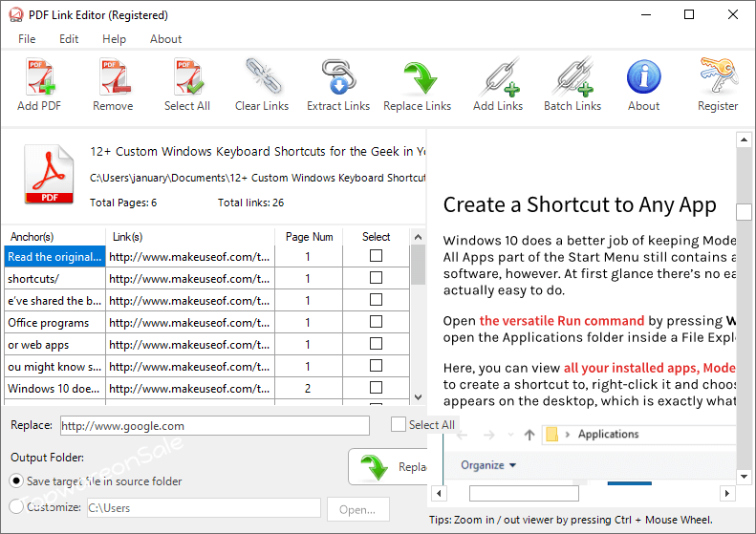The height and width of the screenshot is (534, 756).
Task: Click the preview vertical scrollbar thumb
Action: (744, 211)
